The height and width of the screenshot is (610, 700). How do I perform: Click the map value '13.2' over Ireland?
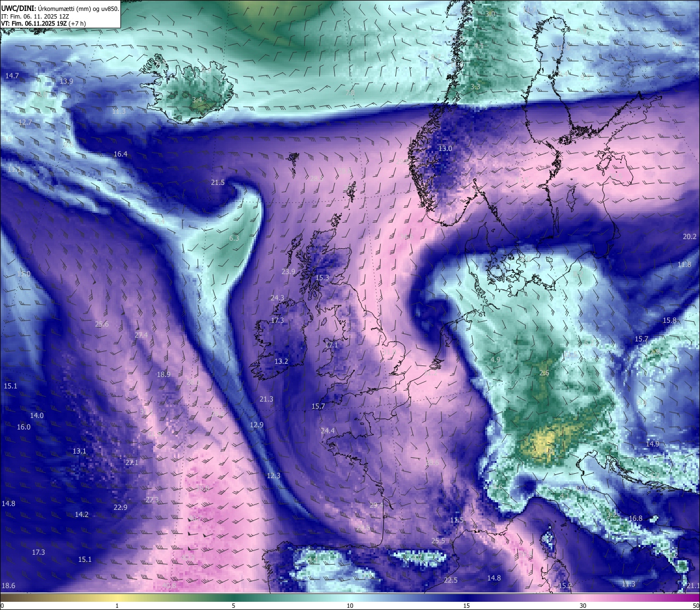tap(281, 362)
